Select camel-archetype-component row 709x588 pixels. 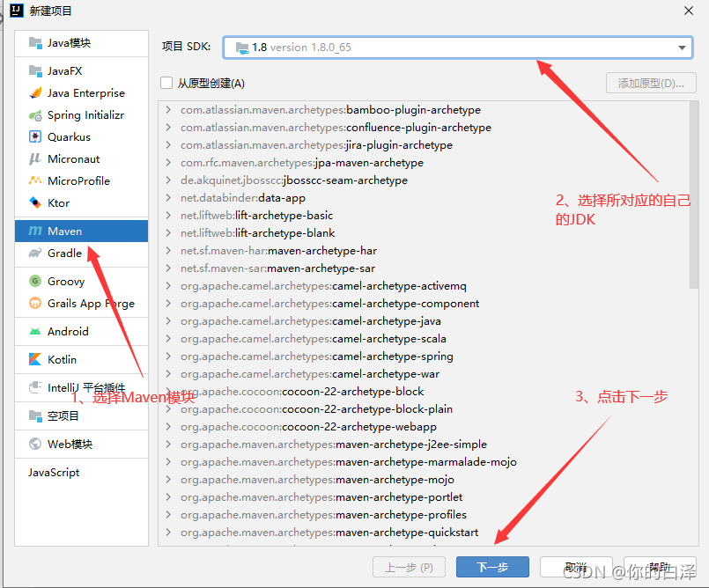(424, 304)
